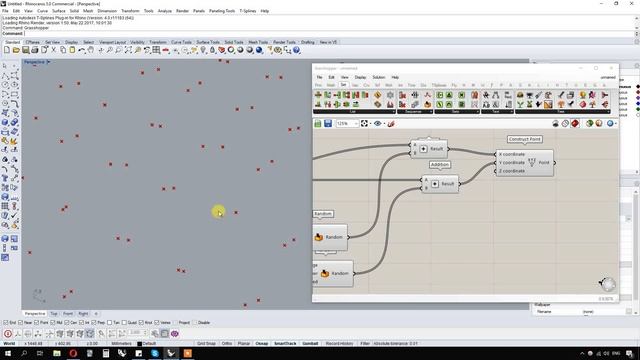Enable the Quad osnap checkbox
The height and width of the screenshot is (360, 640).
124,323
